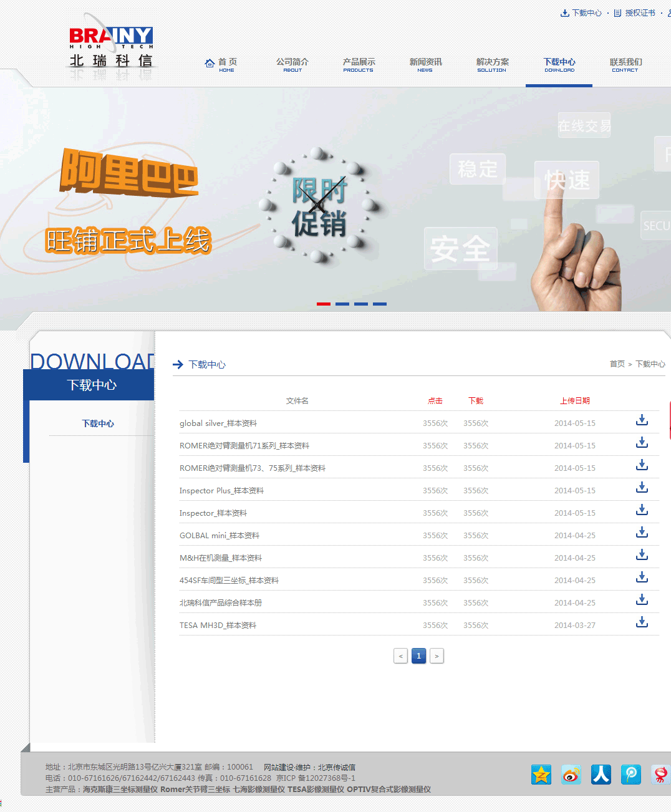
Task: Select the first red banner slide indicator
Action: point(324,304)
